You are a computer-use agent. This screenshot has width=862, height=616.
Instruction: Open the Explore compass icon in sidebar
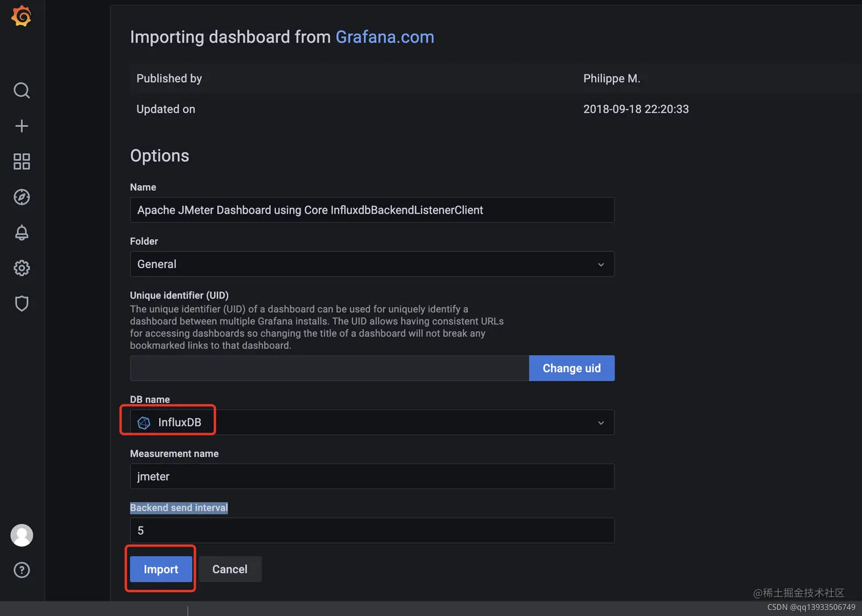22,197
